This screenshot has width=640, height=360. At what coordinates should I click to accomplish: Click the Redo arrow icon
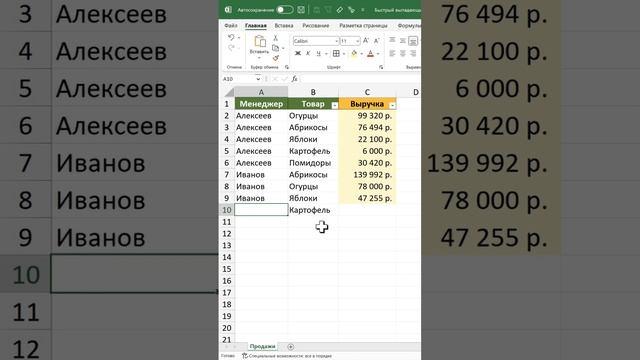click(x=231, y=49)
